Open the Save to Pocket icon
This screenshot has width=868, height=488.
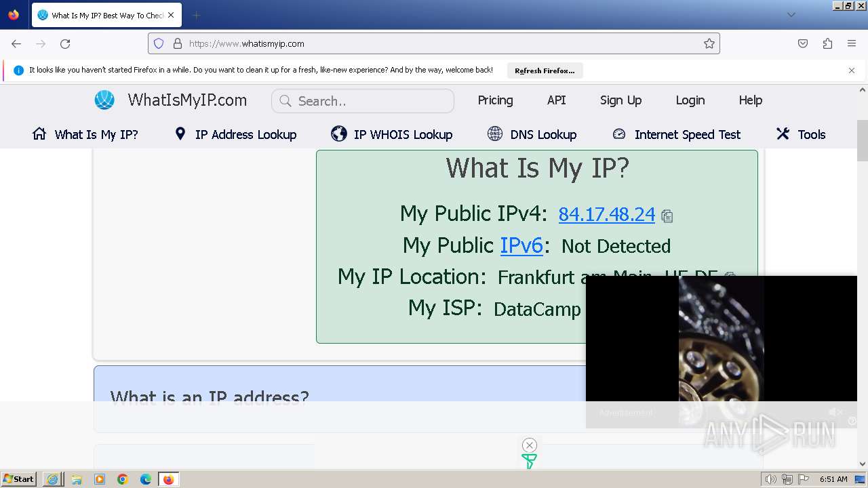[803, 43]
